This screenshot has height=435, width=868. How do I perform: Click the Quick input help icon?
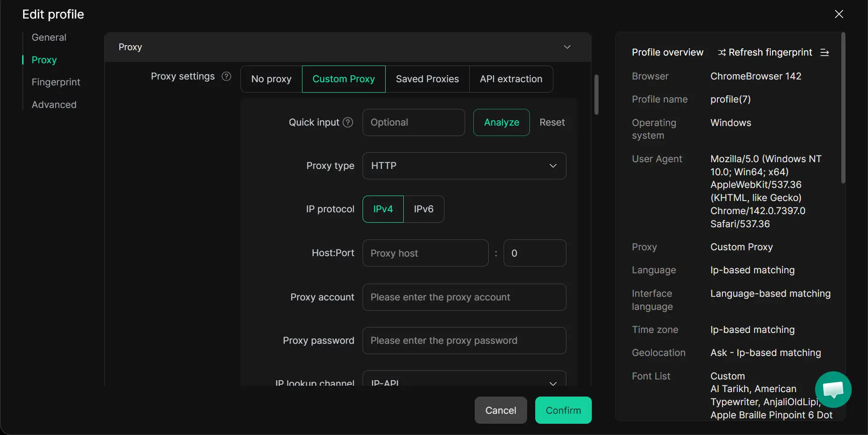(348, 122)
